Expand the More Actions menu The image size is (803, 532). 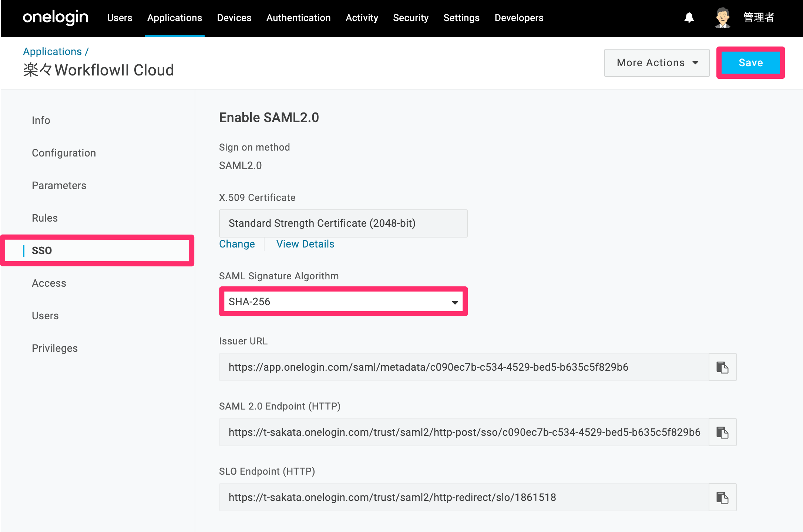[x=657, y=63]
